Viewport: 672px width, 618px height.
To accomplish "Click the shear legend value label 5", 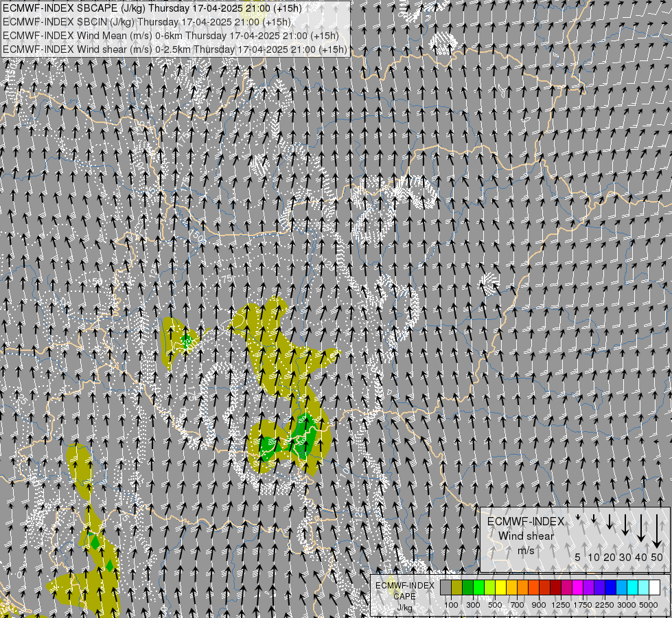I will (x=578, y=557).
